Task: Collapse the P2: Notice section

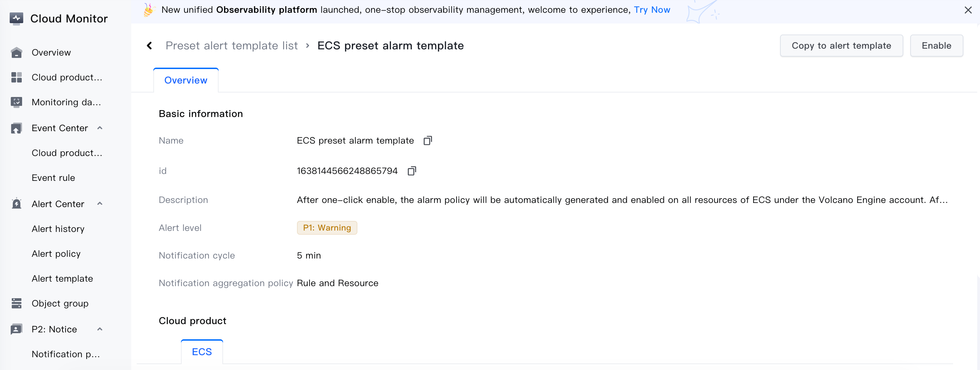Action: (x=100, y=329)
